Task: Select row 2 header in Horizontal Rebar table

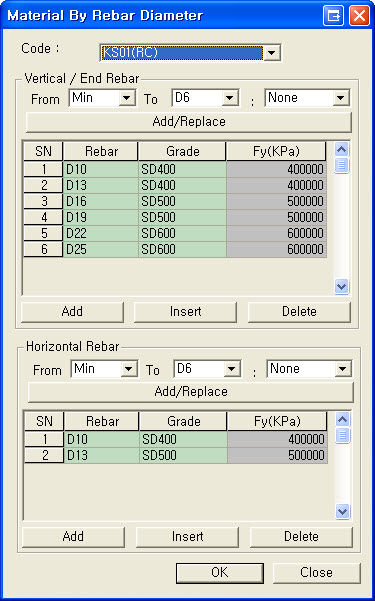Action: coord(44,455)
